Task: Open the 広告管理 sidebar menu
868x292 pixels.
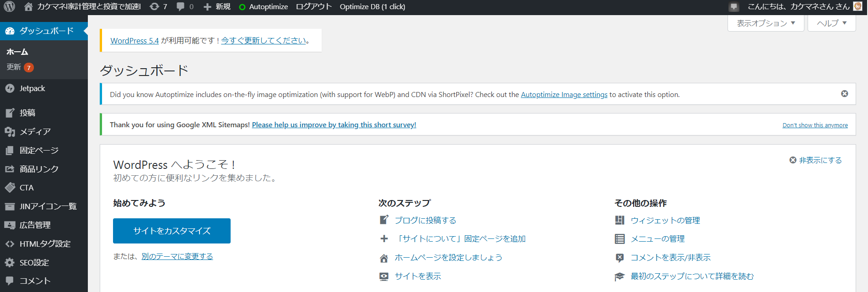Action: coord(44,225)
